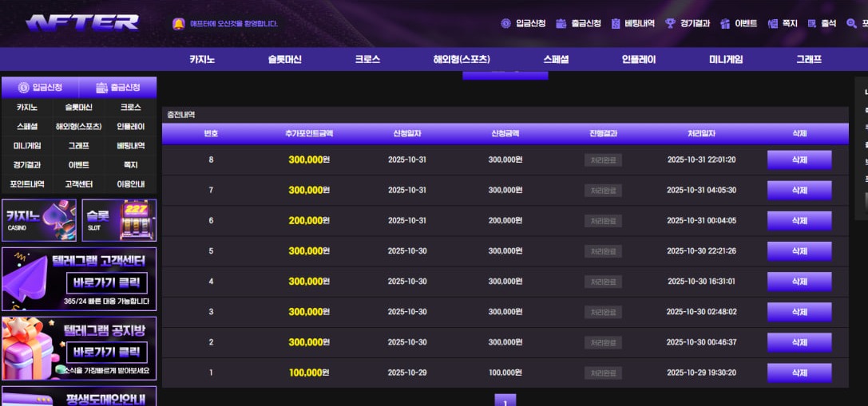Click the 입금신청 coin icon in top header
The image size is (868, 406).
coord(505,24)
